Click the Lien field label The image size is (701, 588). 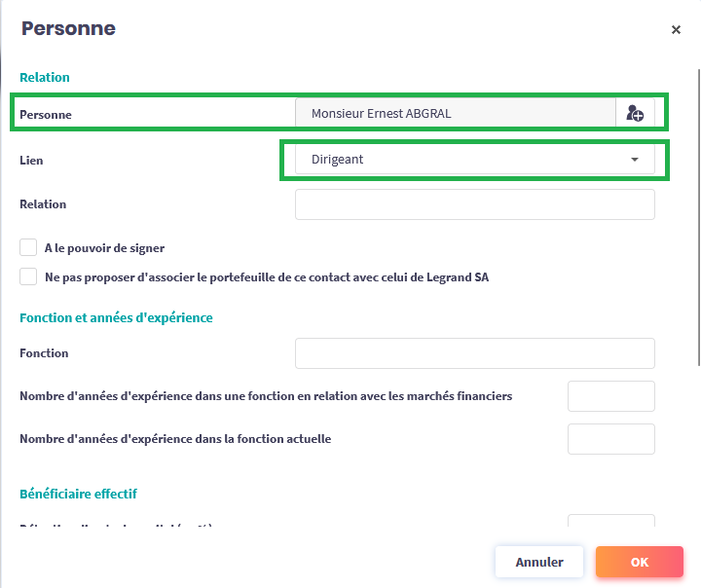point(31,160)
